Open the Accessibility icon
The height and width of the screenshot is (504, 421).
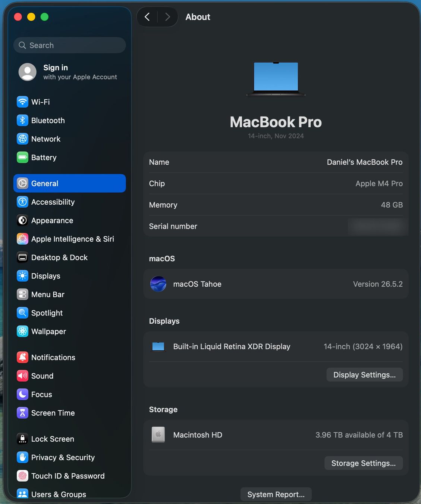pos(22,202)
